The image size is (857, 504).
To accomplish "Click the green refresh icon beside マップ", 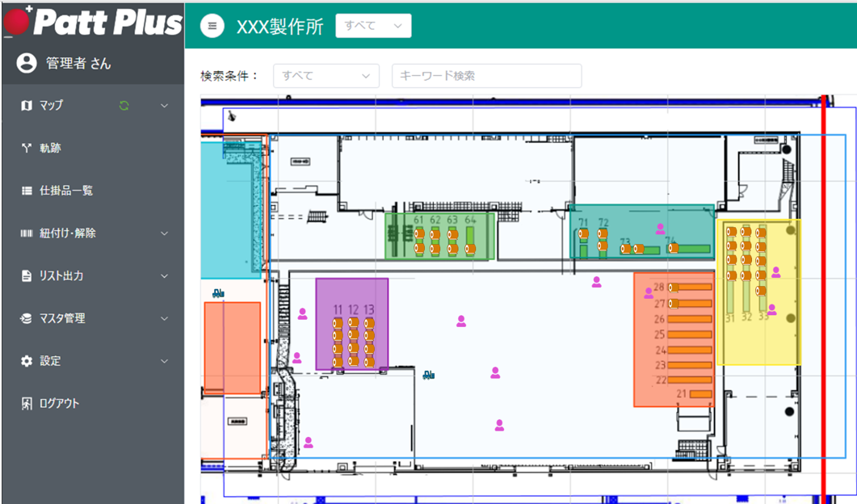I will point(124,105).
